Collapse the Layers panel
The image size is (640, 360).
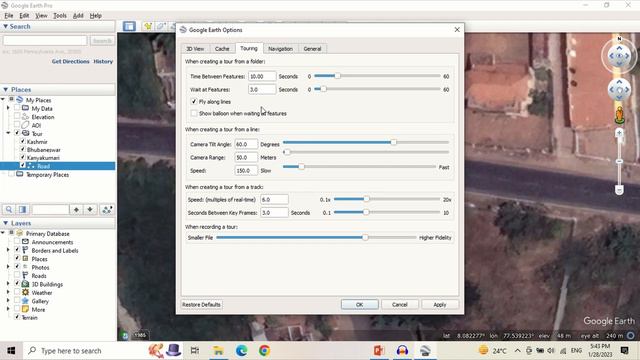(x=5, y=223)
